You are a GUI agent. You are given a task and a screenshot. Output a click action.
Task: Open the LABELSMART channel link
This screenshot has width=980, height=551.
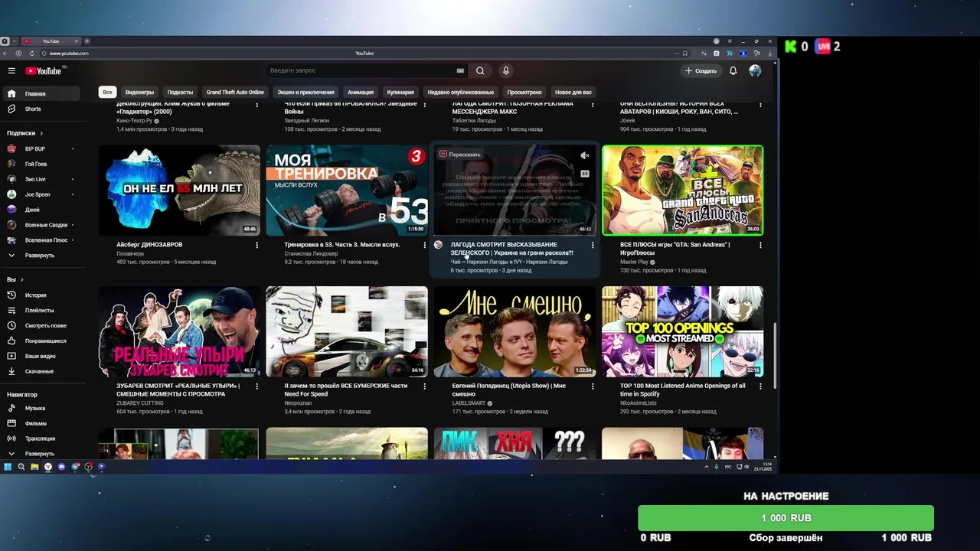pos(469,403)
